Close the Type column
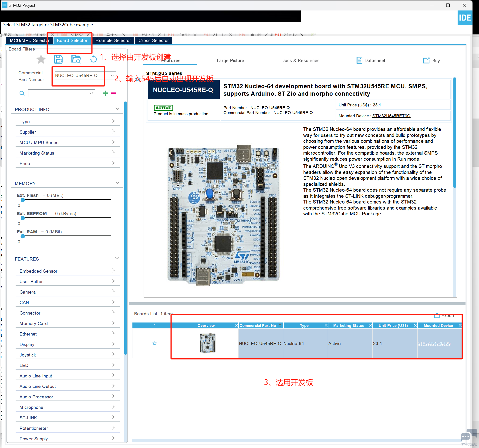The image size is (479, 448). click(x=326, y=326)
